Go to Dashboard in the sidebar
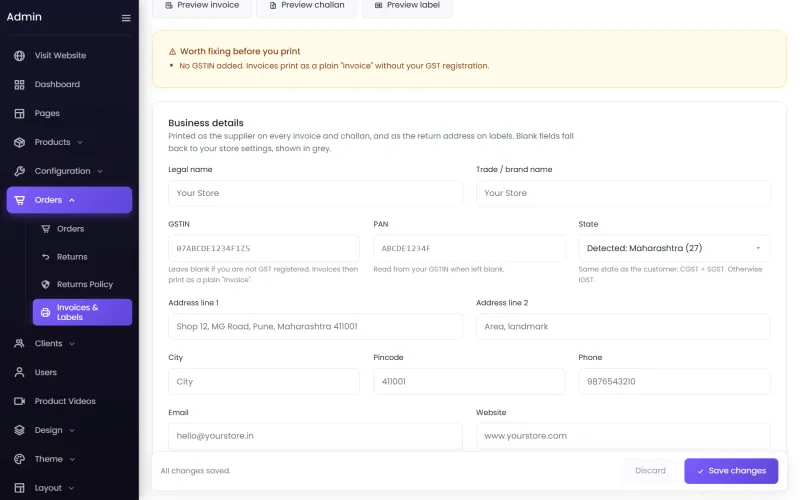The width and height of the screenshot is (800, 500). pyautogui.click(x=69, y=85)
